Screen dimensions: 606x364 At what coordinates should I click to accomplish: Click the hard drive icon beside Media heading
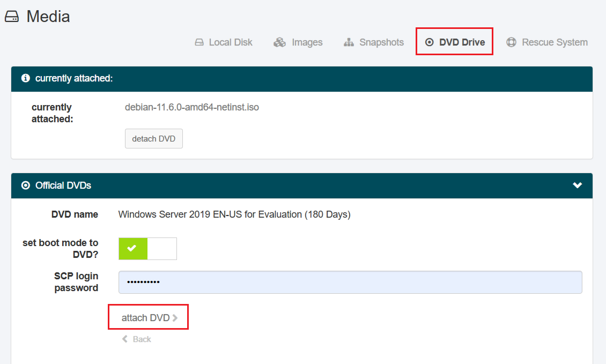coord(12,17)
